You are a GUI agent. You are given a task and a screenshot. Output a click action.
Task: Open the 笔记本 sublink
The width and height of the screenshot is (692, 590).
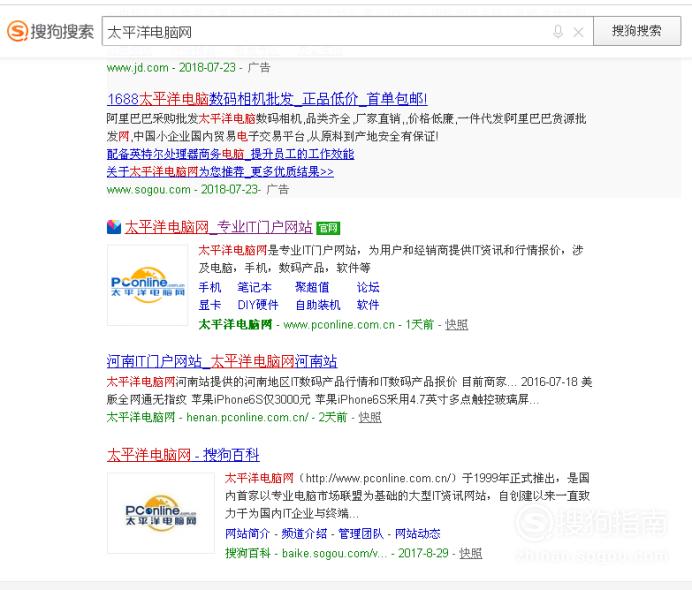click(x=255, y=287)
